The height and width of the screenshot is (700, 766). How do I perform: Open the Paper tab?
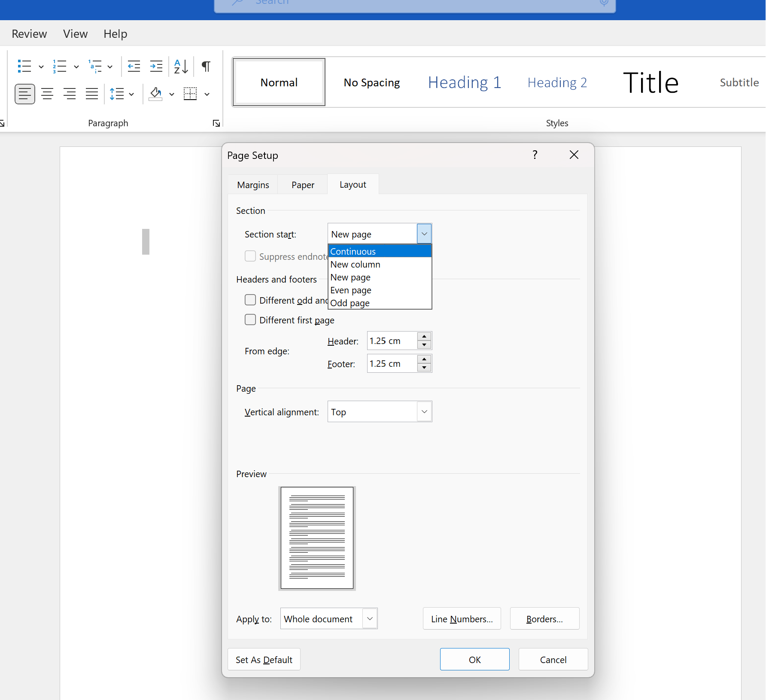tap(303, 185)
